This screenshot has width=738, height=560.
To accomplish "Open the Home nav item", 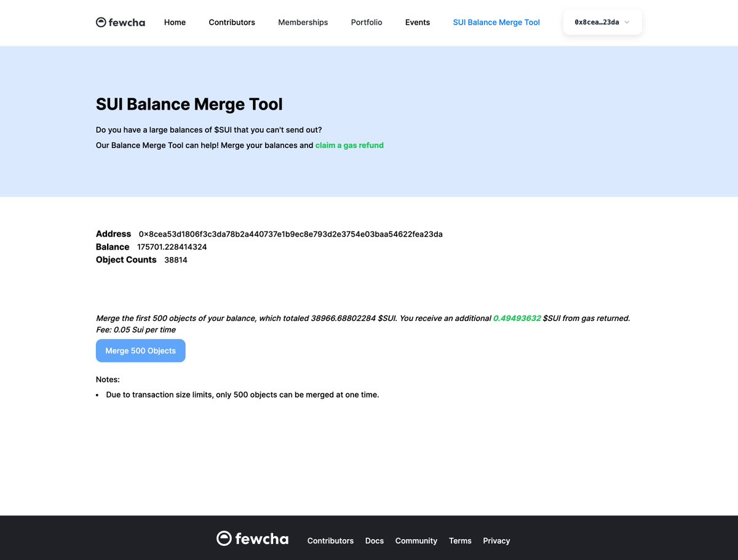I will point(175,22).
